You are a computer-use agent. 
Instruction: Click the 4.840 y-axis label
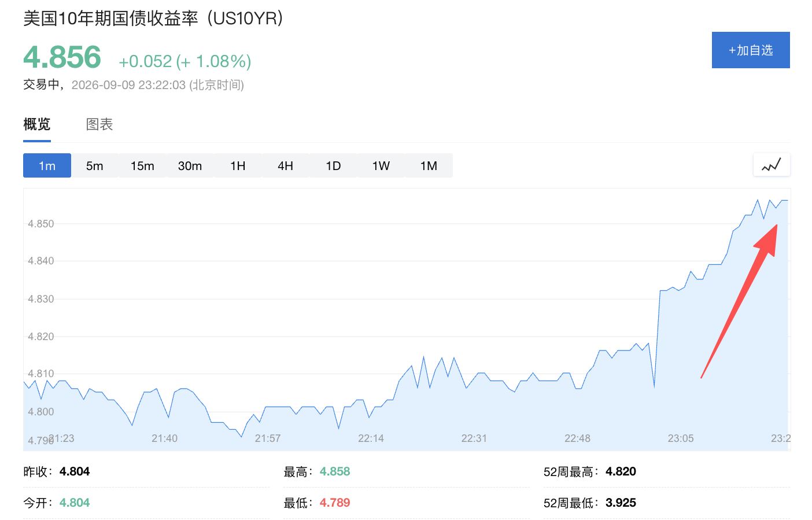coord(40,261)
